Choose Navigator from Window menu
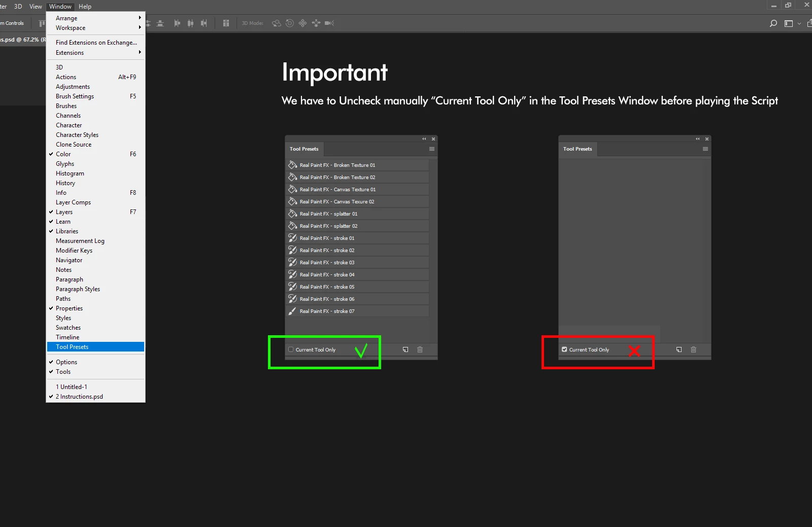Screen dimensions: 812x527 [95, 260]
